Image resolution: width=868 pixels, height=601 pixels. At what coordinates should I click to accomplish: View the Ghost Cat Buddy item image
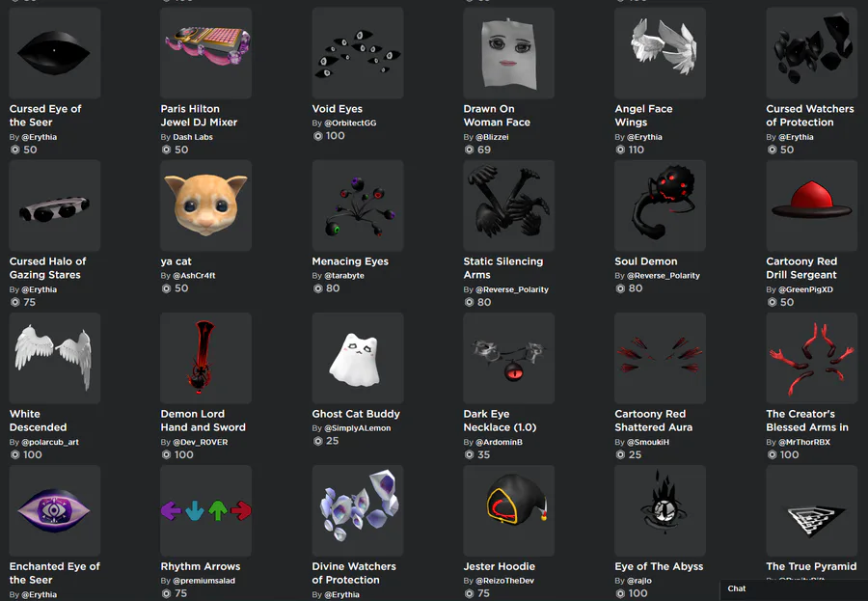(x=358, y=358)
